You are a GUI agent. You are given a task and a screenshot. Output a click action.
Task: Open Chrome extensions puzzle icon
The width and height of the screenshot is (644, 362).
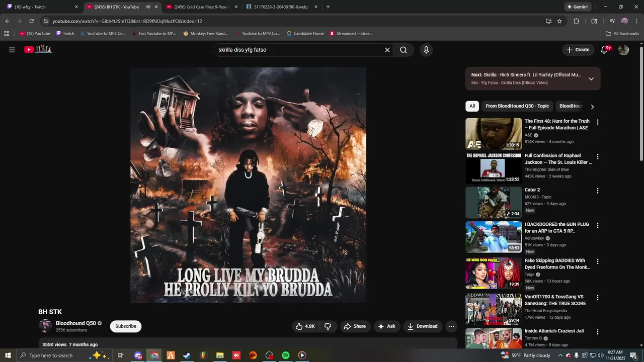pyautogui.click(x=577, y=21)
